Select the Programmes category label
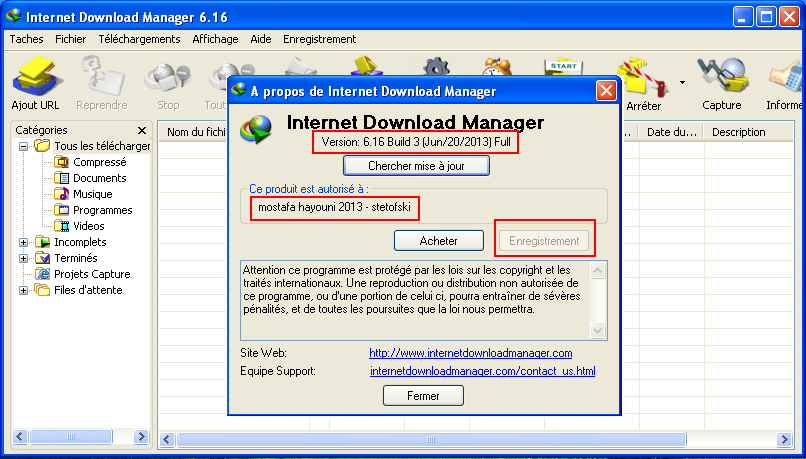806x459 pixels. pos(103,210)
